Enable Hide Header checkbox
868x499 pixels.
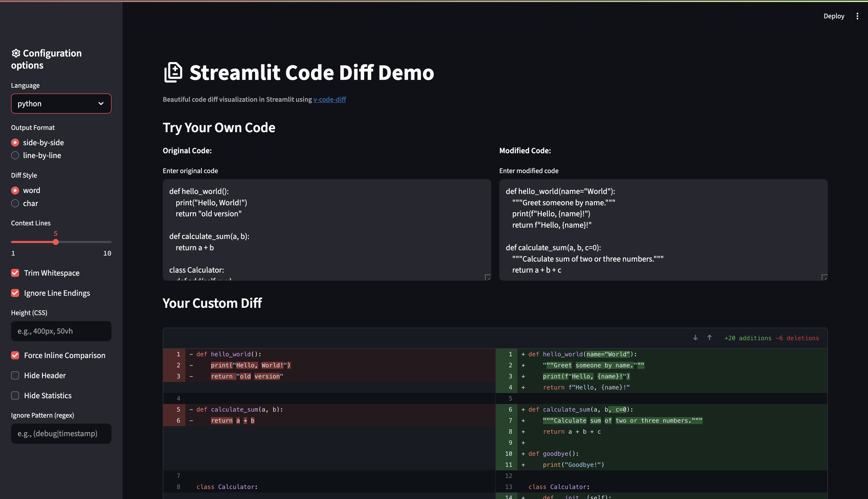tap(15, 375)
